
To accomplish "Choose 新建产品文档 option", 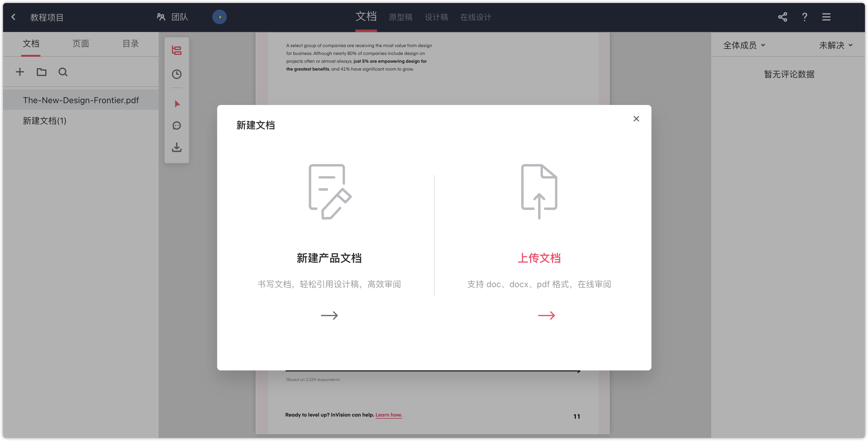I will (x=329, y=258).
